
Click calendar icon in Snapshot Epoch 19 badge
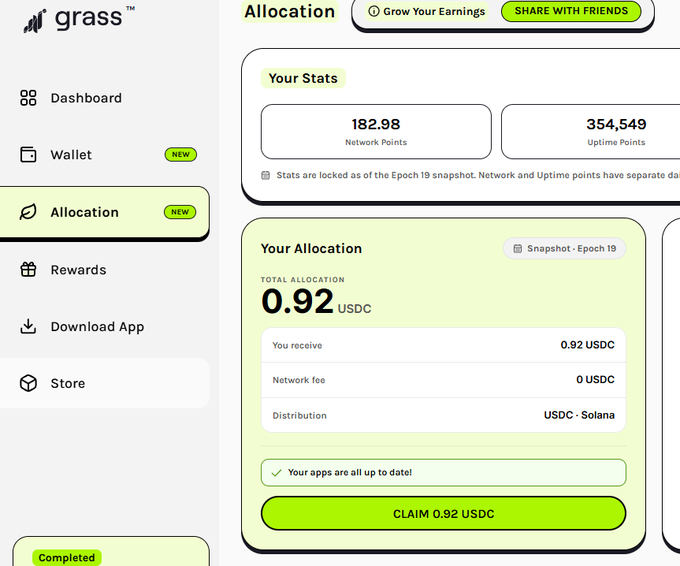click(x=517, y=249)
